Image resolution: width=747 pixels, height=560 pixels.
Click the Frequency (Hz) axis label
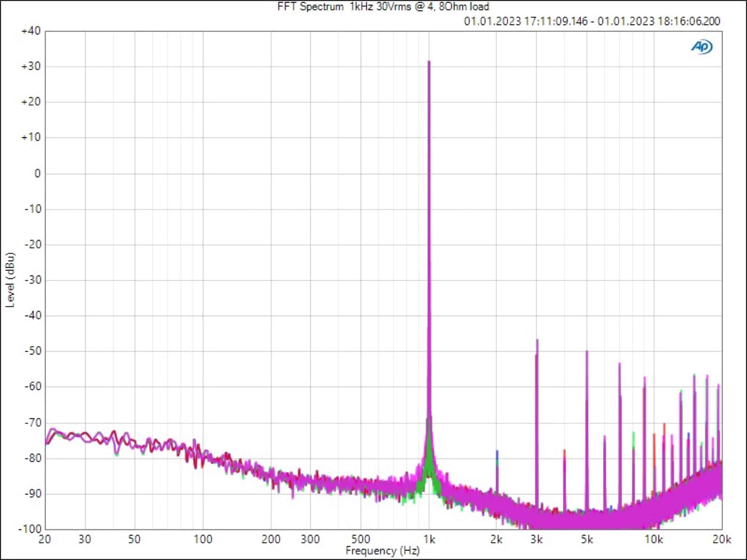pos(382,551)
